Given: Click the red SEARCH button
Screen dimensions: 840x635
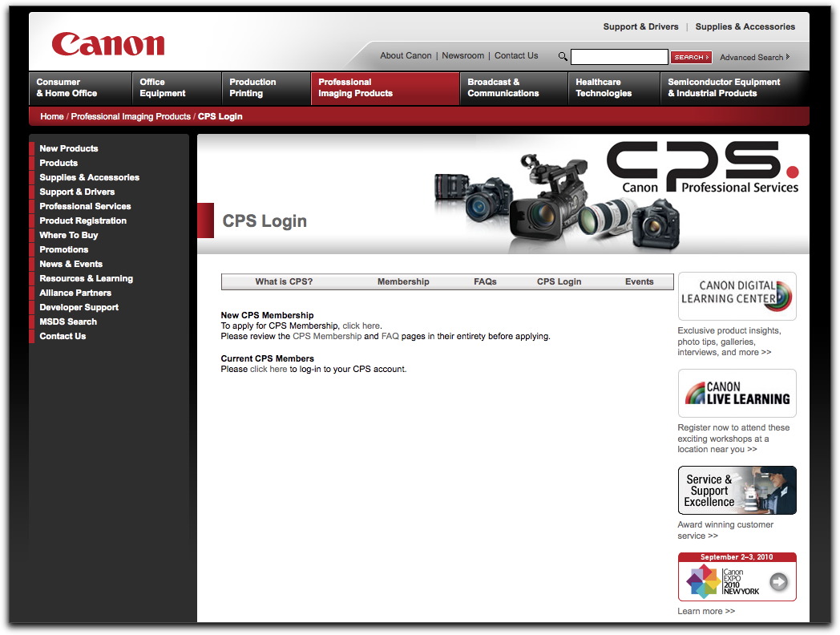Looking at the screenshot, I should (x=691, y=57).
